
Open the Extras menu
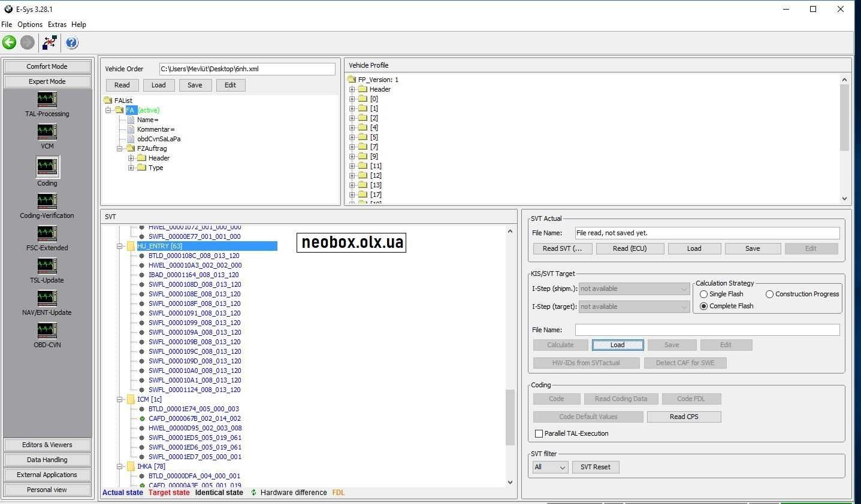pyautogui.click(x=57, y=25)
